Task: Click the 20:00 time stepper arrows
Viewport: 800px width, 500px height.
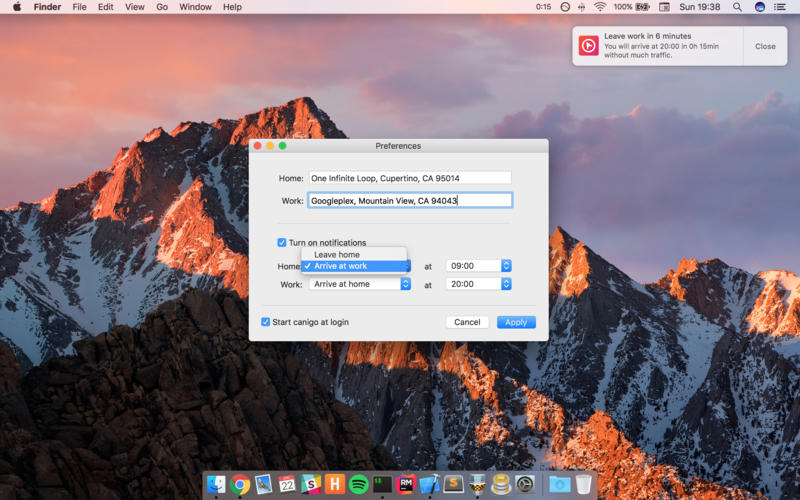Action: (506, 284)
